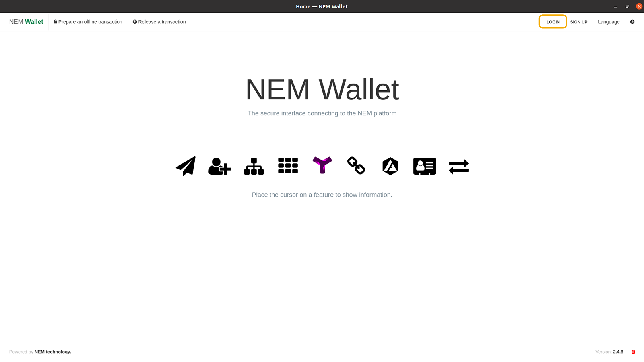Click the SIGN UP button
644x362 pixels.
click(x=579, y=22)
